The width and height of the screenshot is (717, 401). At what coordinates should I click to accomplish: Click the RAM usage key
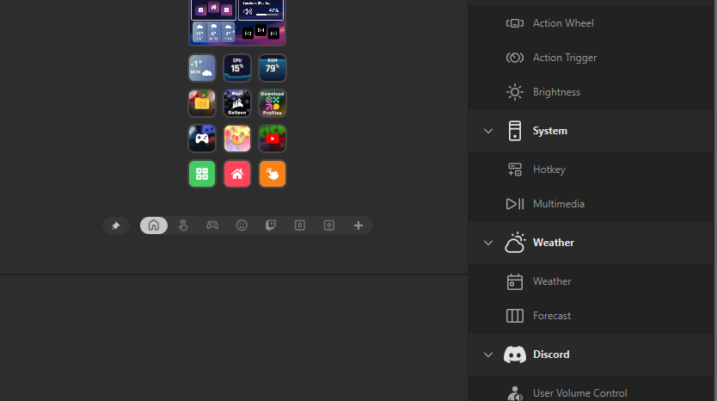272,68
